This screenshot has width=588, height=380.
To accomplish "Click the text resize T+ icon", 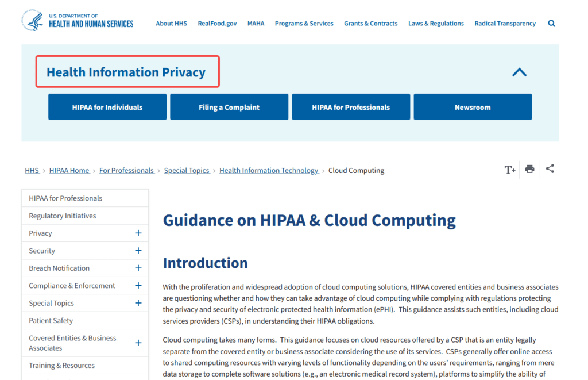I will pos(509,170).
